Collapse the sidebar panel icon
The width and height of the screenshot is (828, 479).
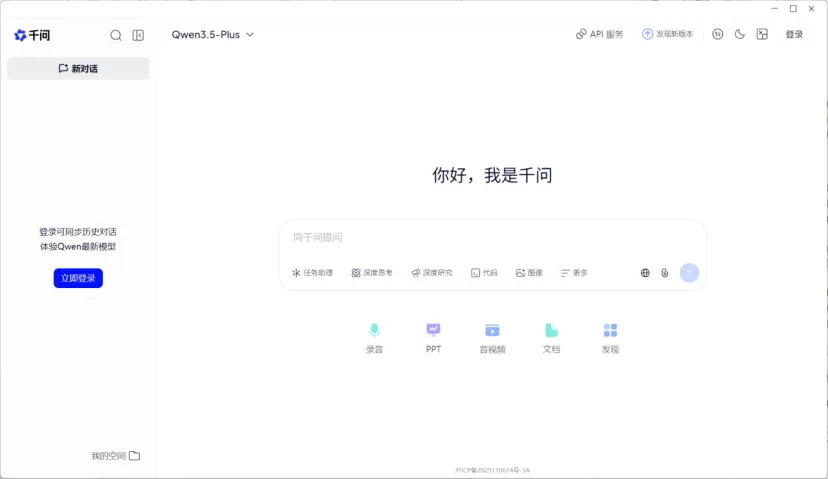[138, 35]
